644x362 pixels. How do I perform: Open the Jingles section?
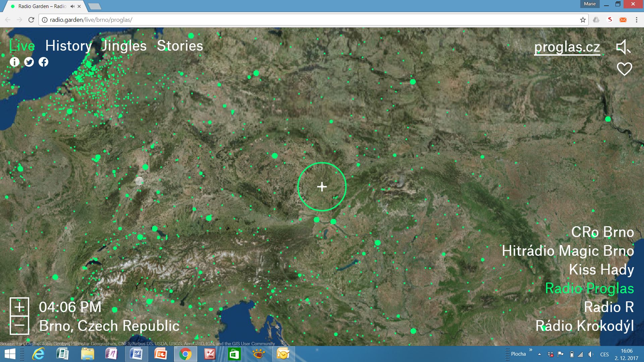click(x=124, y=46)
